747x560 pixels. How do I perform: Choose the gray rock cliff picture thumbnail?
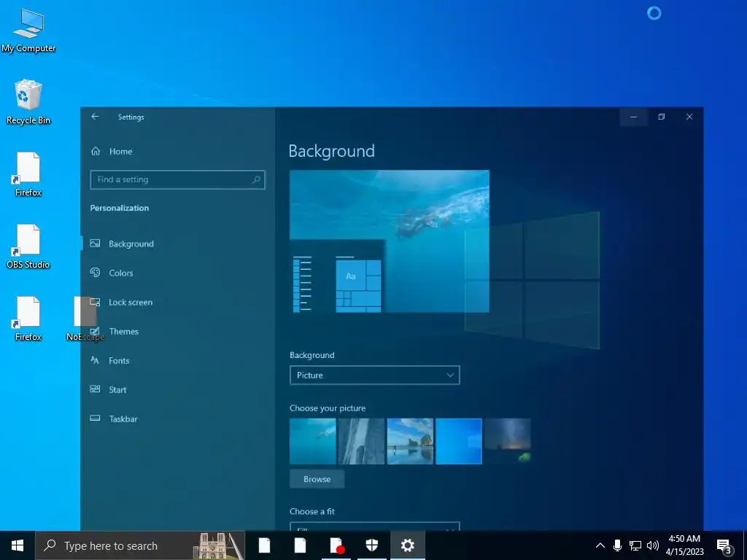pyautogui.click(x=361, y=441)
